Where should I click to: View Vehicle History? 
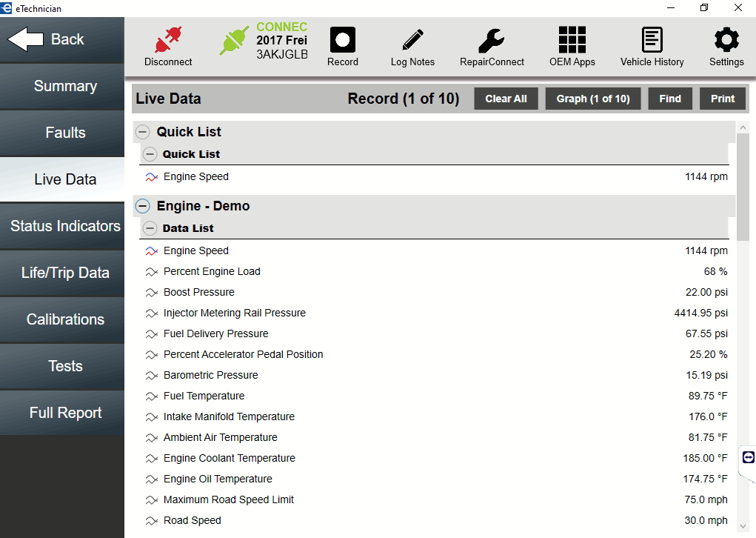click(x=652, y=41)
